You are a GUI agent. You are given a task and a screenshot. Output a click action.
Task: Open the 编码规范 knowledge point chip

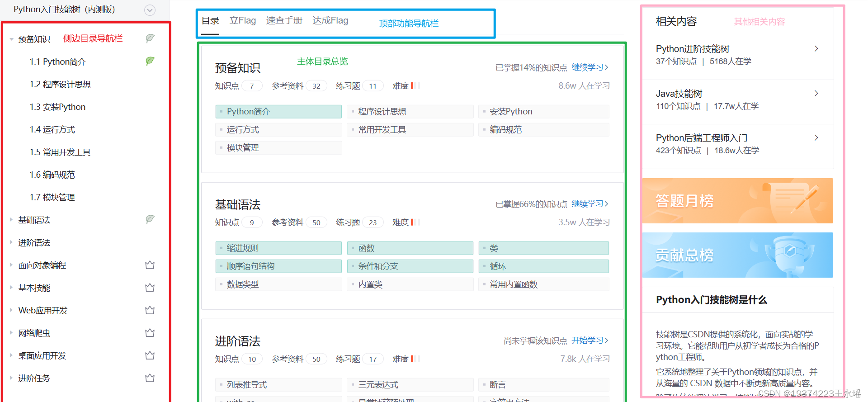click(544, 130)
